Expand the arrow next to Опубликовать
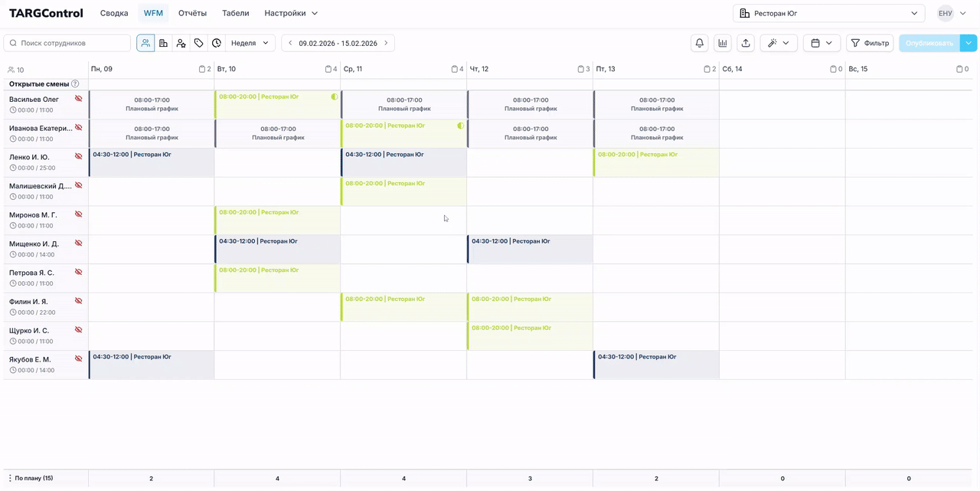980x491 pixels. [969, 44]
